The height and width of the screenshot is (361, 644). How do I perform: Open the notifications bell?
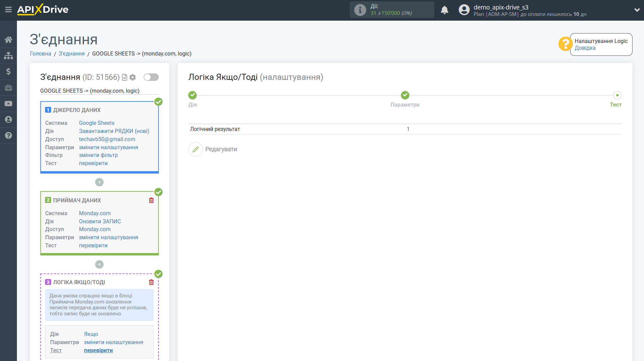pos(445,10)
